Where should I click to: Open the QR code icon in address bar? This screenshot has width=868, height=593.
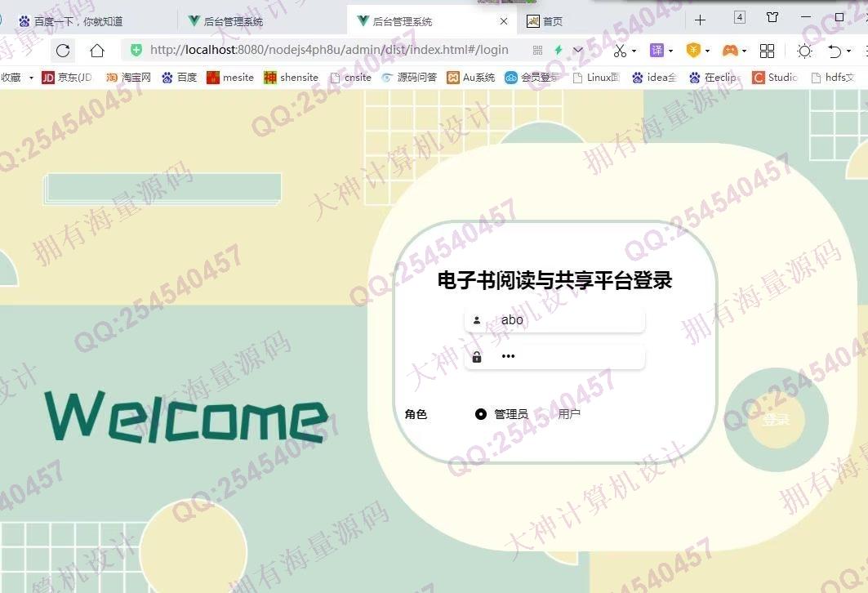[537, 51]
